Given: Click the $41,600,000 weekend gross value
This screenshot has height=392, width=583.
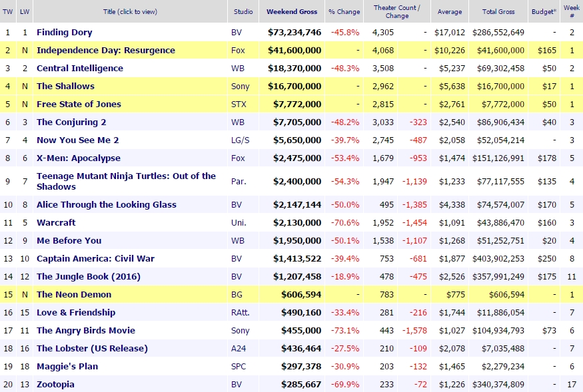Looking at the screenshot, I should [x=294, y=50].
